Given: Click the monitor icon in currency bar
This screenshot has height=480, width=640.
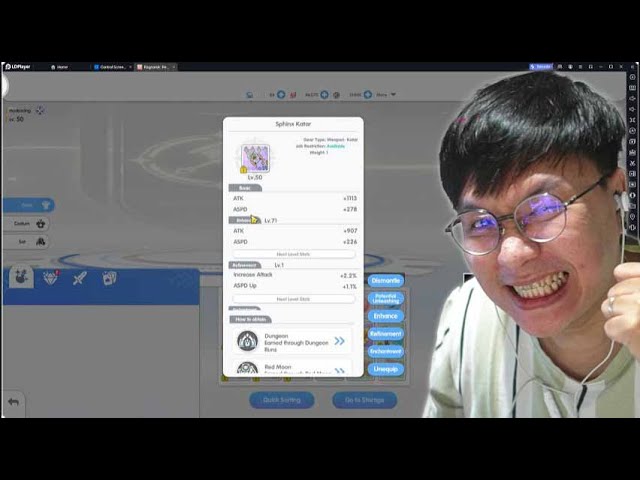Looking at the screenshot, I should (250, 95).
